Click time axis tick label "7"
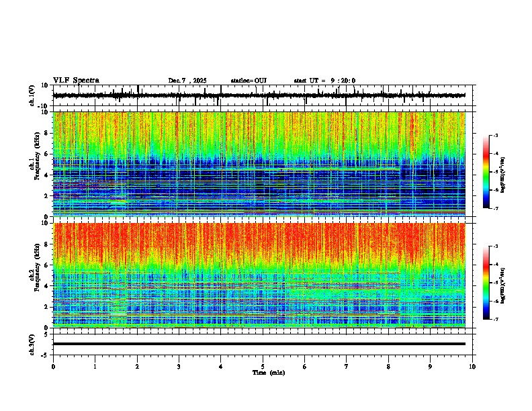The width and height of the screenshot is (532, 411). (x=347, y=367)
